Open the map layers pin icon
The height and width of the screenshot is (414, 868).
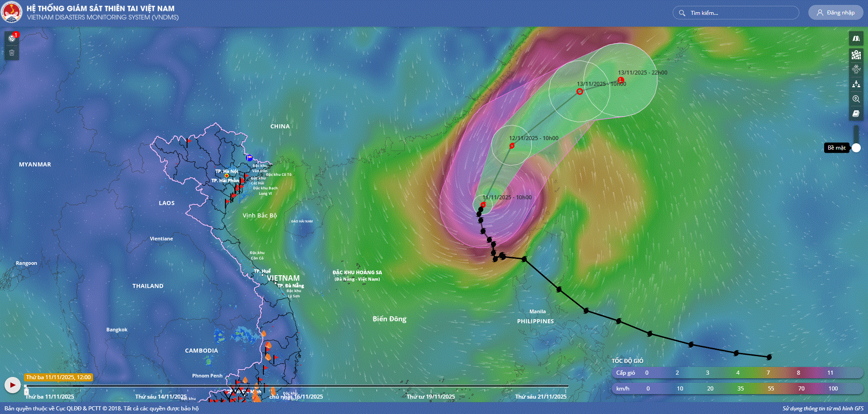856,55
